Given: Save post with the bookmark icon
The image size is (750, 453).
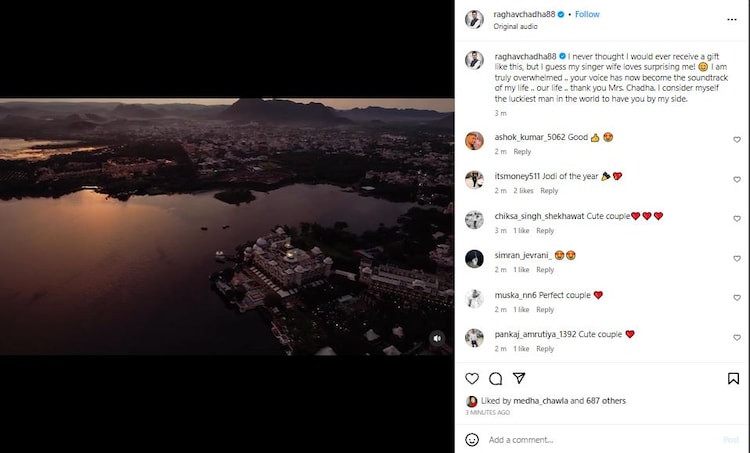Looking at the screenshot, I should (733, 379).
